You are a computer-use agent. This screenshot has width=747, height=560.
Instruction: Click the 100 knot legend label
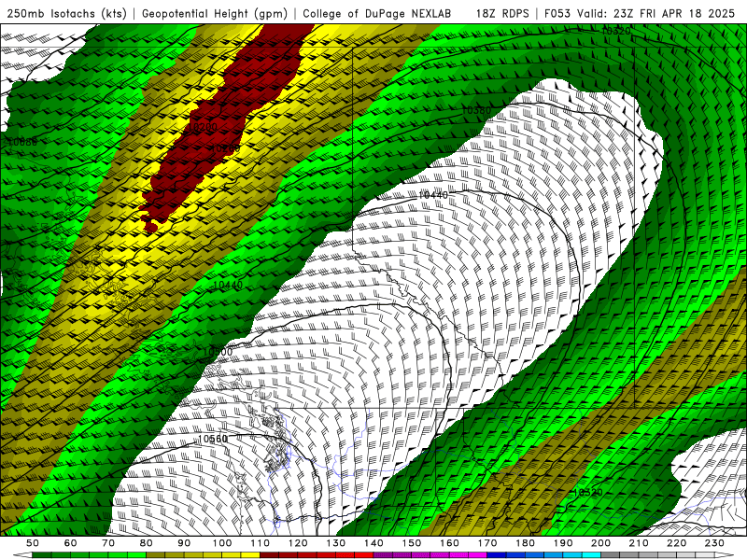[x=222, y=543]
